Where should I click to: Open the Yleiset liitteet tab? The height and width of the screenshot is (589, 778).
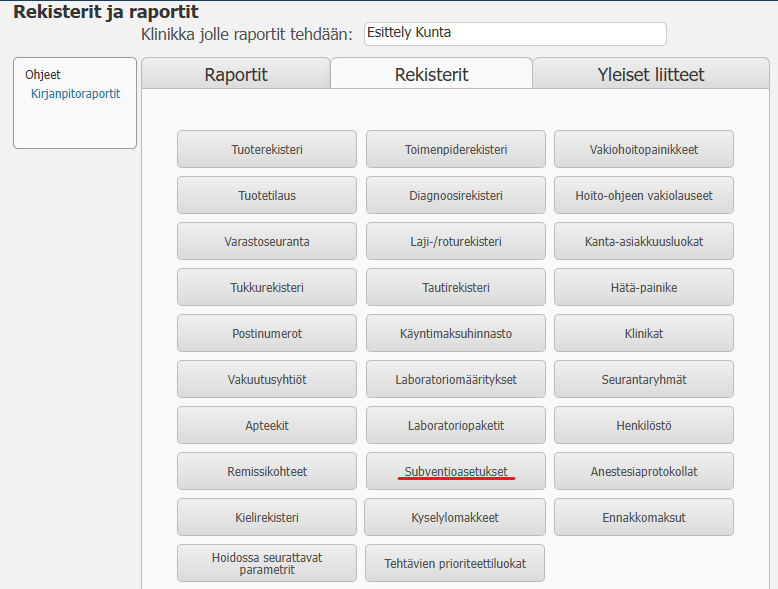tap(649, 74)
